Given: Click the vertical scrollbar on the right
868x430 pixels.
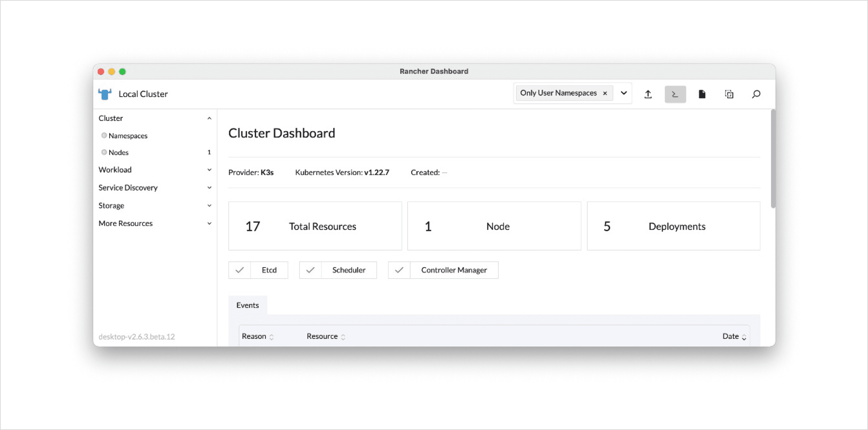Looking at the screenshot, I should click(773, 159).
